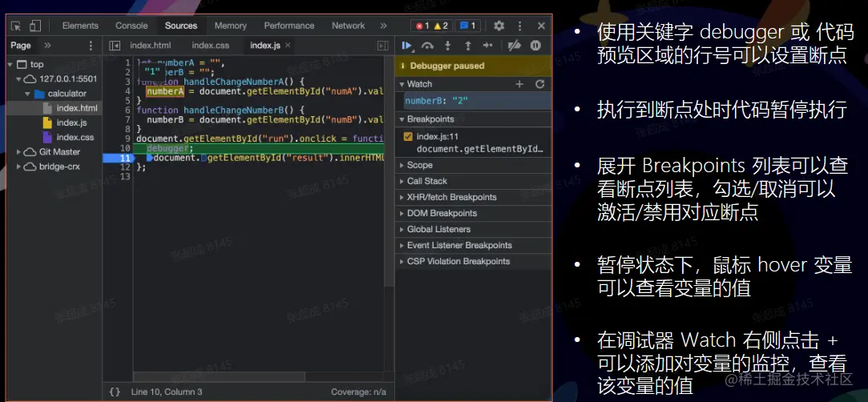Screen dimensions: 868x402
Task: Show more navigator tabs next to Page
Action: point(47,46)
